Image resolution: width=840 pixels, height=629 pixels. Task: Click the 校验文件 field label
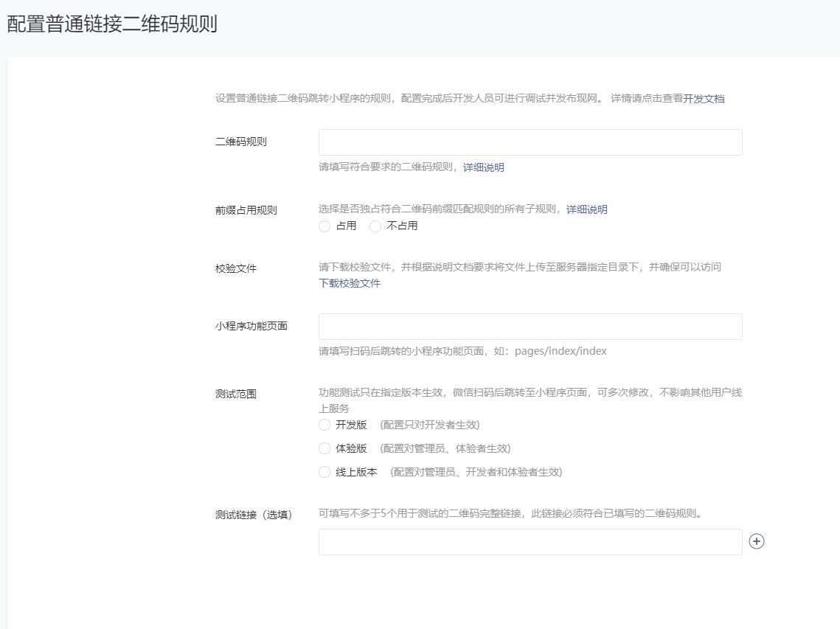(236, 268)
